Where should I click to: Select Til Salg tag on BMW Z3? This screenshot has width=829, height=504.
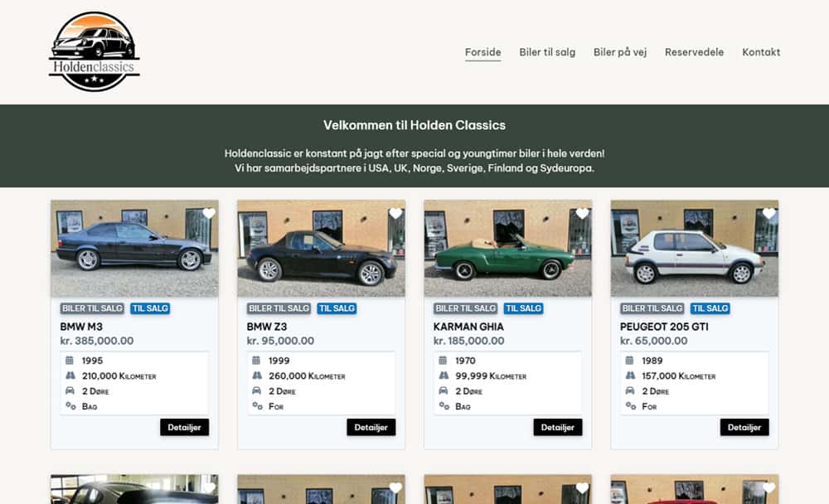(x=337, y=308)
